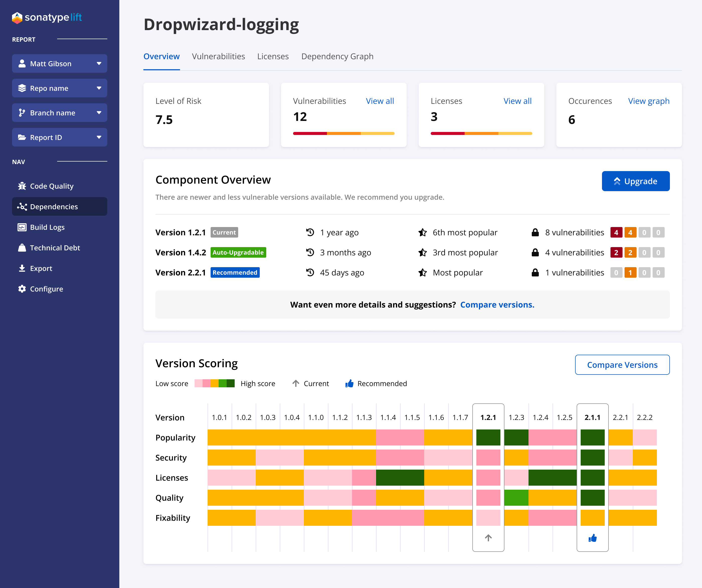This screenshot has width=702, height=588.
Task: Click the vulnerabilities severity progress bar
Action: 344,133
